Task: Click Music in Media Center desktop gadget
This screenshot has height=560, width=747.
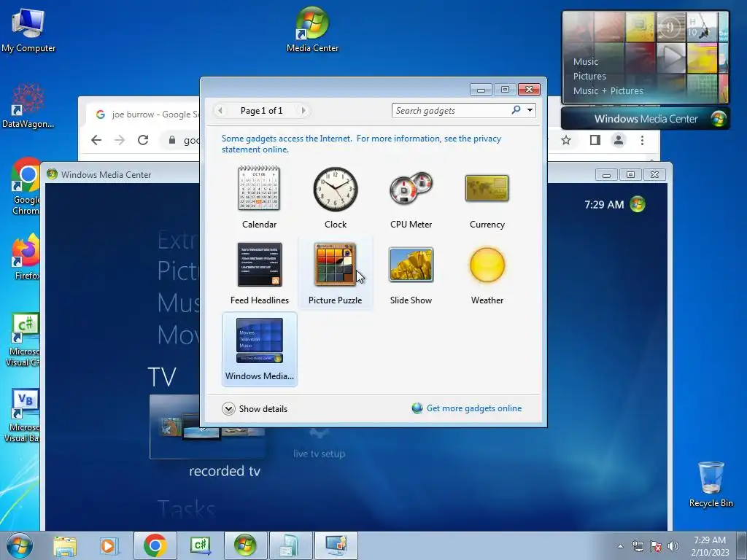Action: [x=586, y=61]
